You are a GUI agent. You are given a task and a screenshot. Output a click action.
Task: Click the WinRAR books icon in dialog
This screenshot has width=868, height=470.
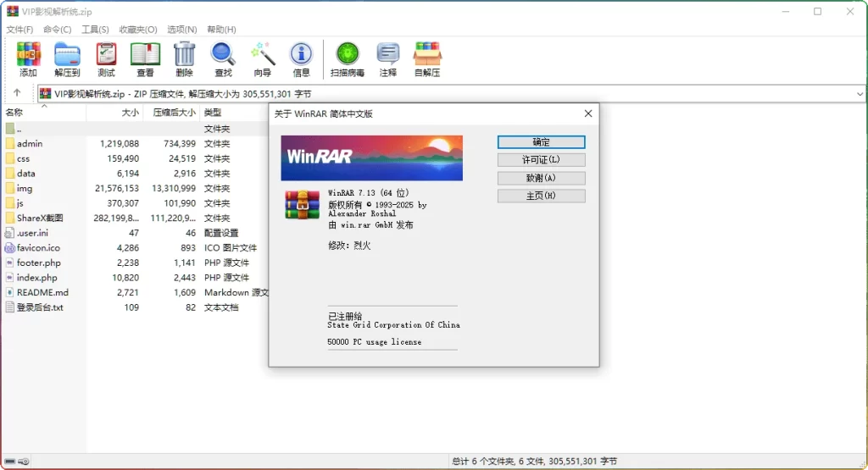click(303, 205)
